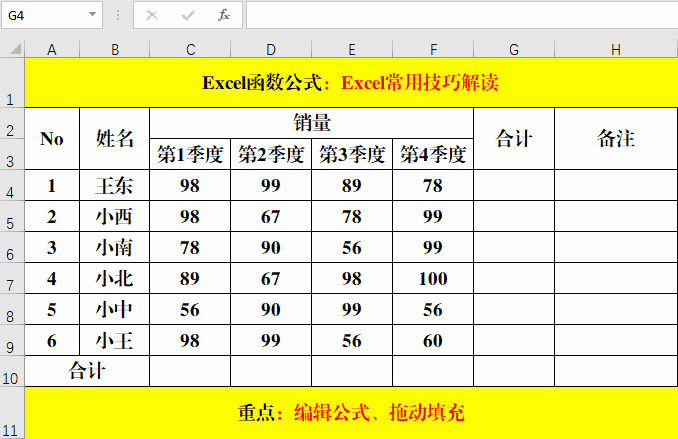Click 小南's 第1季度 value 78

(190, 247)
